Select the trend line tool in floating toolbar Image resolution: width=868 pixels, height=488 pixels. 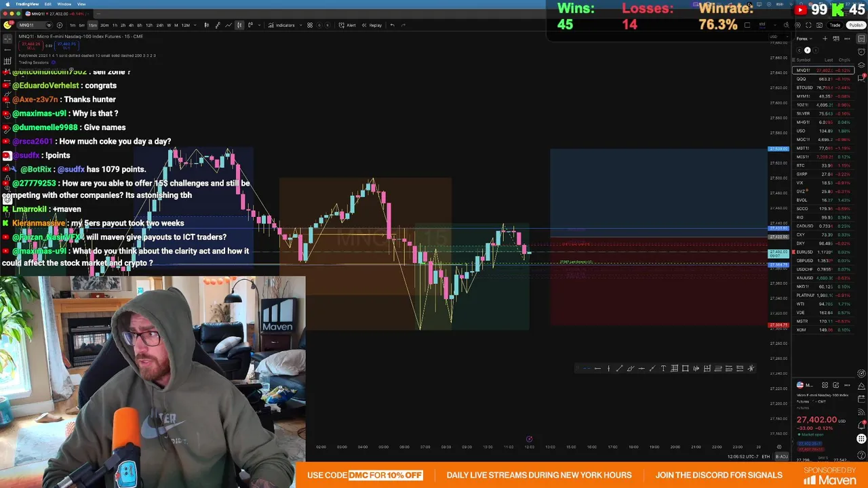tap(619, 369)
